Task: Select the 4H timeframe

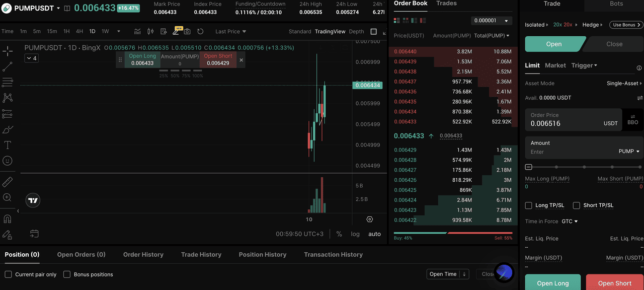Action: point(79,31)
